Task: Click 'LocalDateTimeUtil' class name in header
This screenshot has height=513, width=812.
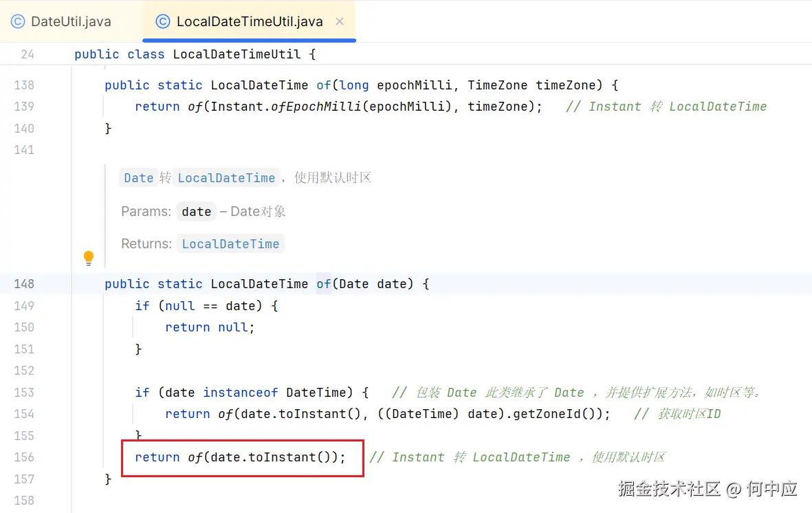Action: click(x=237, y=54)
